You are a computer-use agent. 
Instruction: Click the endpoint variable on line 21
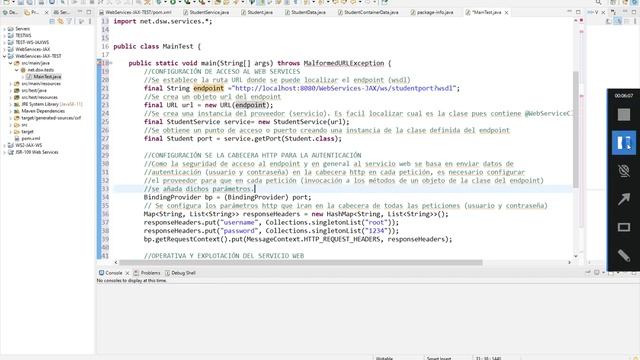(209, 88)
